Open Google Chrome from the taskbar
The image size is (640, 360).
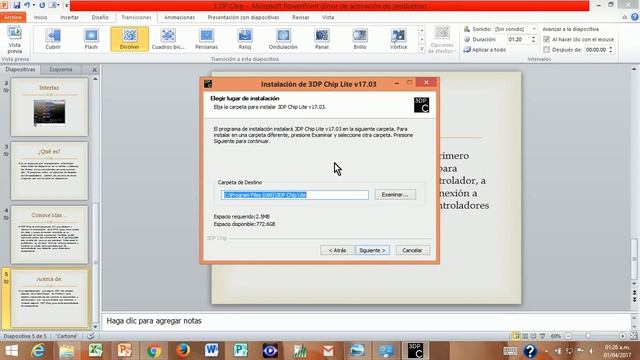click(x=154, y=351)
